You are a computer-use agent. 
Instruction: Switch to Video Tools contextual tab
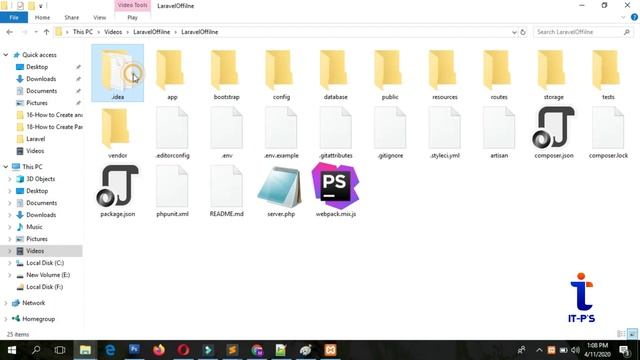click(x=132, y=5)
